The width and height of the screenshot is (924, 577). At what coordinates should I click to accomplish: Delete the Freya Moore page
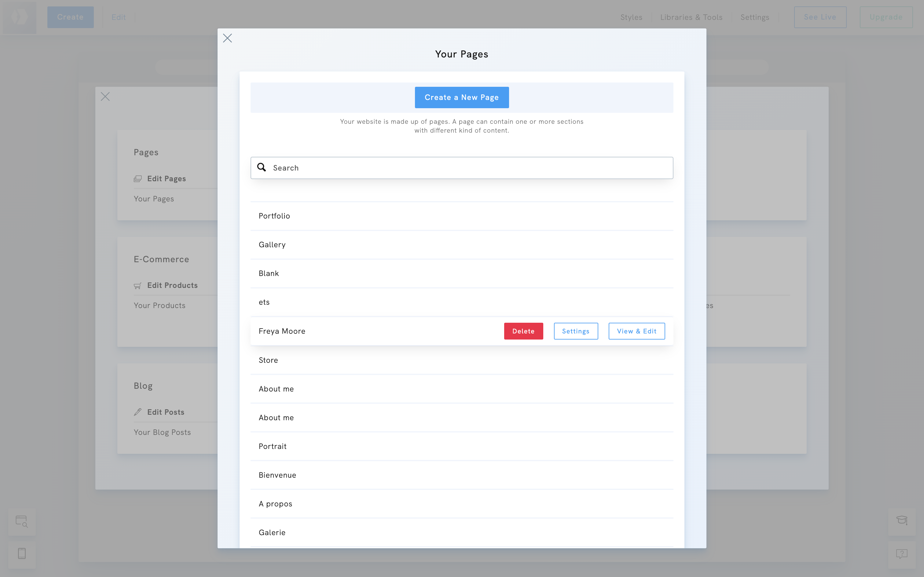pyautogui.click(x=523, y=331)
